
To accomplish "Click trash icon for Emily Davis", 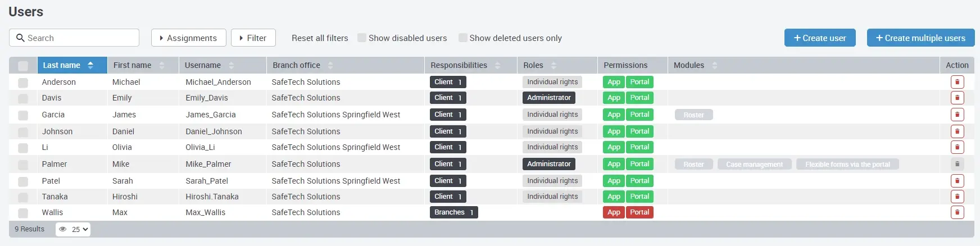I will [957, 98].
